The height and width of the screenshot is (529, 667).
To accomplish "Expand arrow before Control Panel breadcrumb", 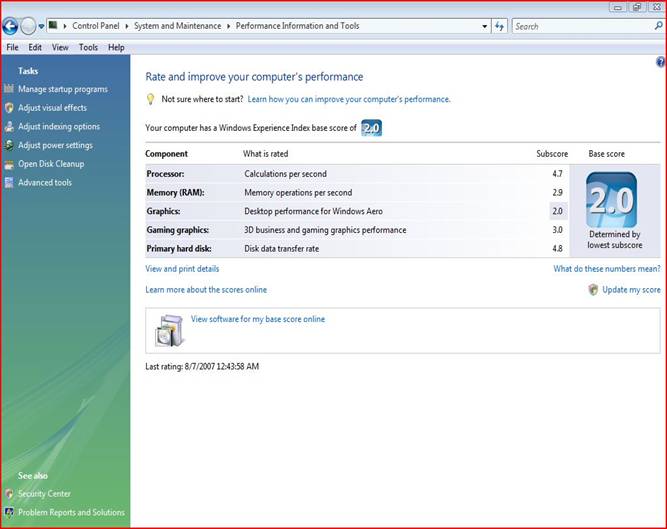I will (65, 26).
